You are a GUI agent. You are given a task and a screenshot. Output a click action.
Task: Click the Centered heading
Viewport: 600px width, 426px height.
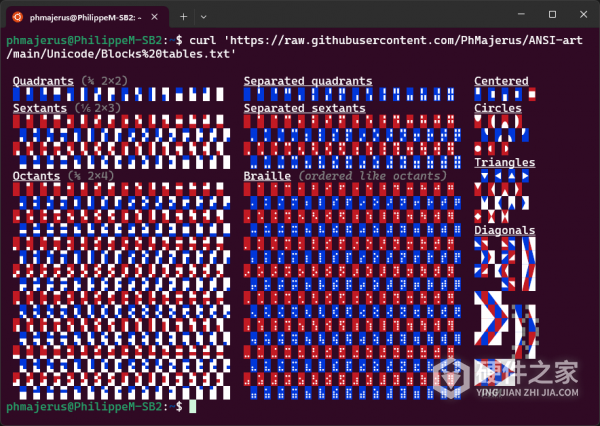[x=501, y=81]
